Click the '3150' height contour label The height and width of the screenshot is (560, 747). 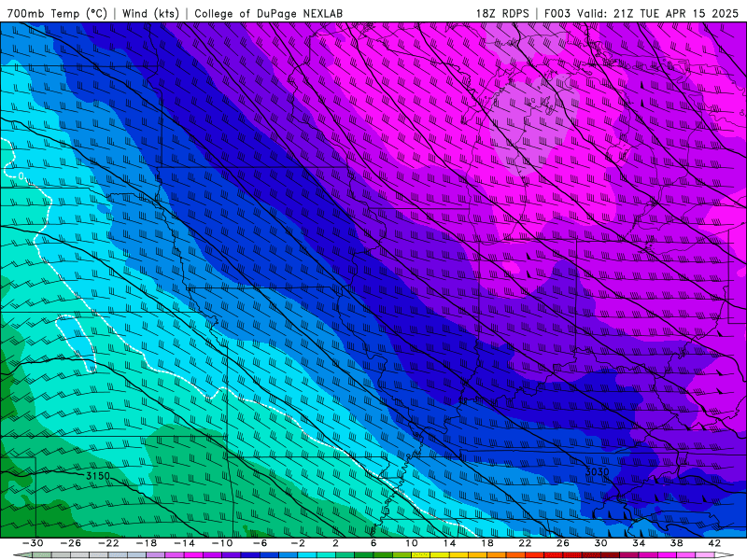[98, 476]
